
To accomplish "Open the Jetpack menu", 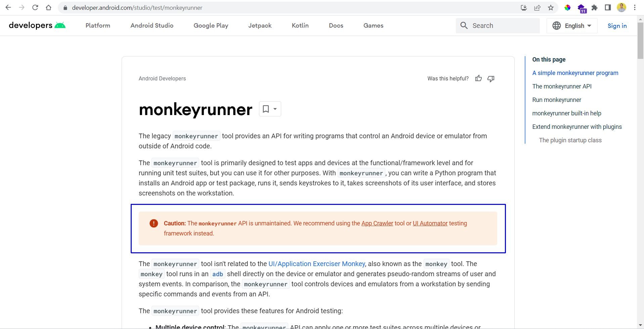I will (x=260, y=26).
